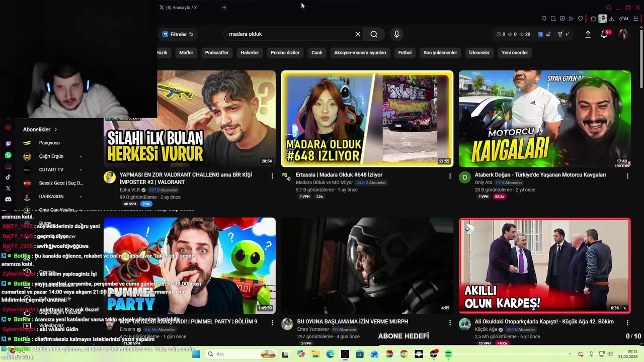The width and height of the screenshot is (644, 362).
Task: Open options menu for Epha VLR Valorant video
Action: point(272,176)
